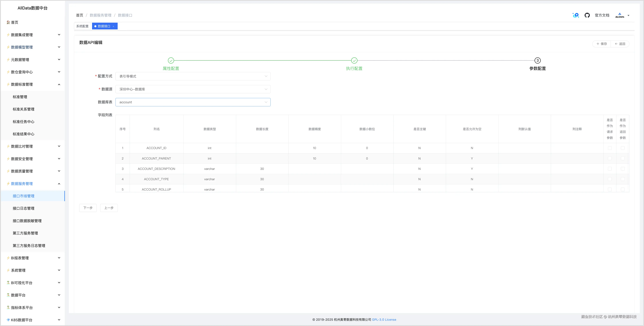Screen dimensions: 644x326
Task: Click the 属性配置 step check icon
Action: coord(171,60)
